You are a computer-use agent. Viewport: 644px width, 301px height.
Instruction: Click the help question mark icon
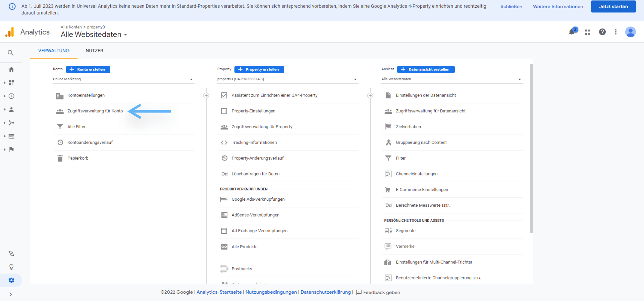click(x=602, y=32)
